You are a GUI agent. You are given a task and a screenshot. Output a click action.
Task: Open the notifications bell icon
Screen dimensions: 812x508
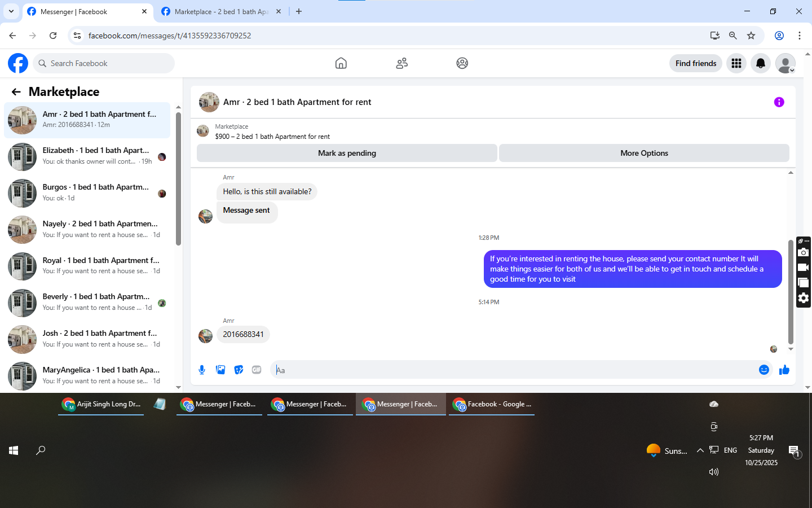tap(761, 63)
